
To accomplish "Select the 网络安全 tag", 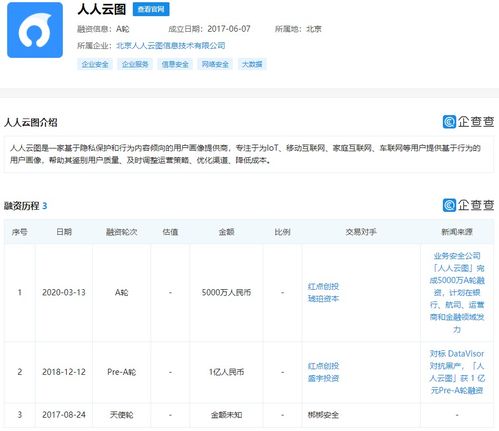I will point(215,64).
